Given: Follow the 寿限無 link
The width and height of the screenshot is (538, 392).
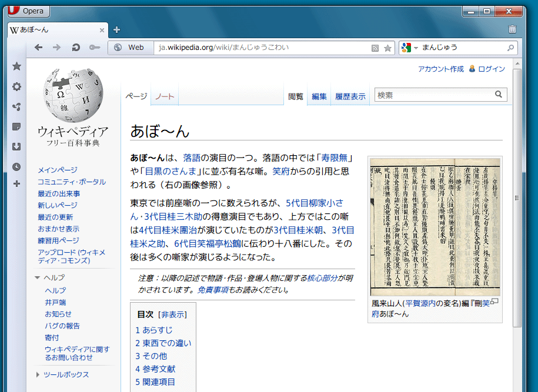Looking at the screenshot, I should click(334, 158).
